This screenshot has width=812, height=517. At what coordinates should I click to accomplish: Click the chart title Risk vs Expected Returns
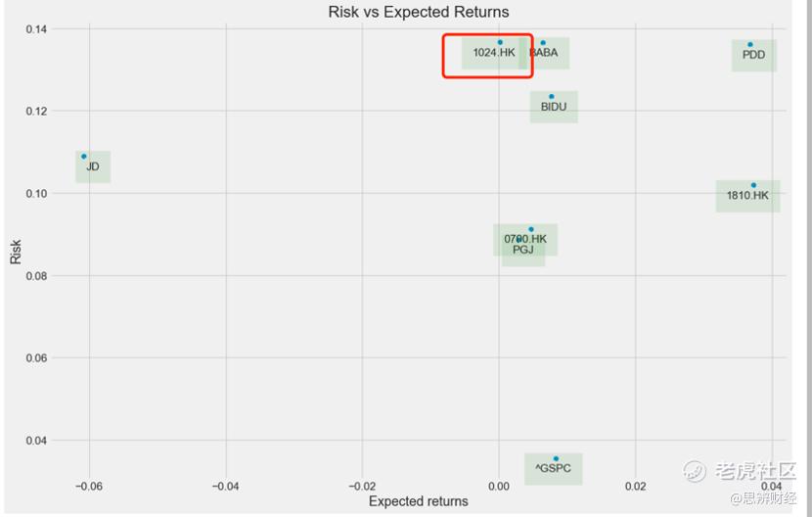coord(418,12)
